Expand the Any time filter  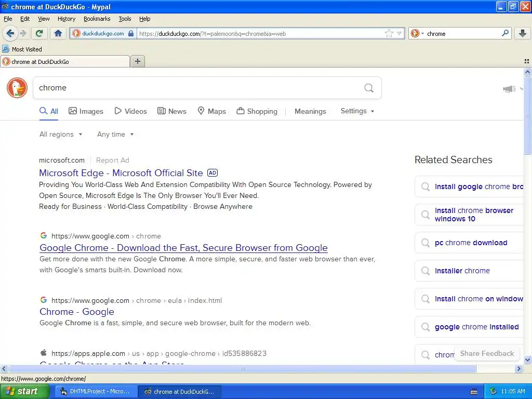(x=115, y=134)
